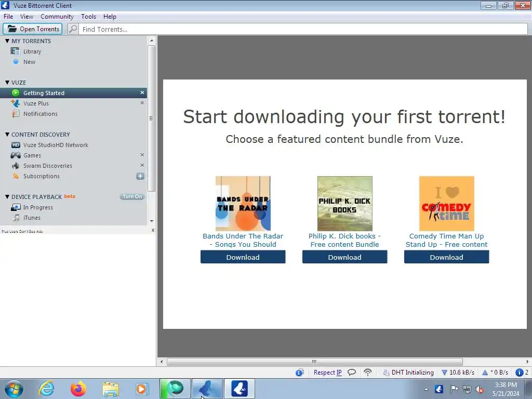Click the status bar info share icon
This screenshot has height=399, width=532.
point(299,373)
